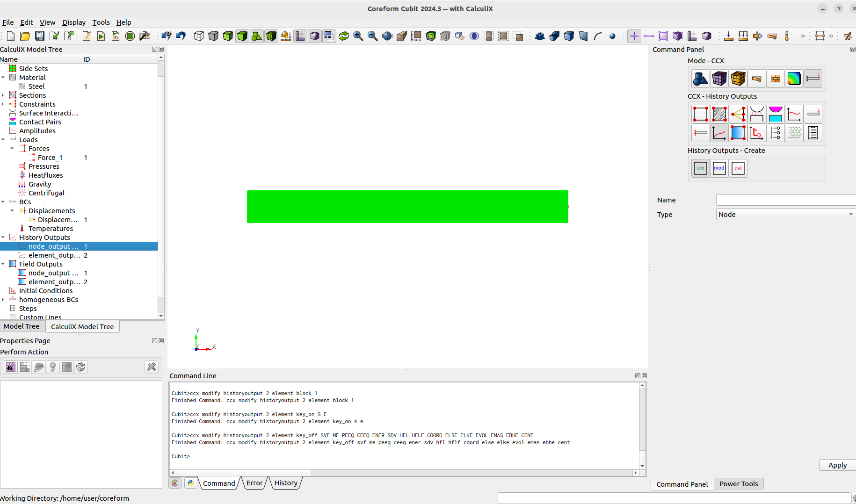Open the Mesh mode purple cube icon

719,79
